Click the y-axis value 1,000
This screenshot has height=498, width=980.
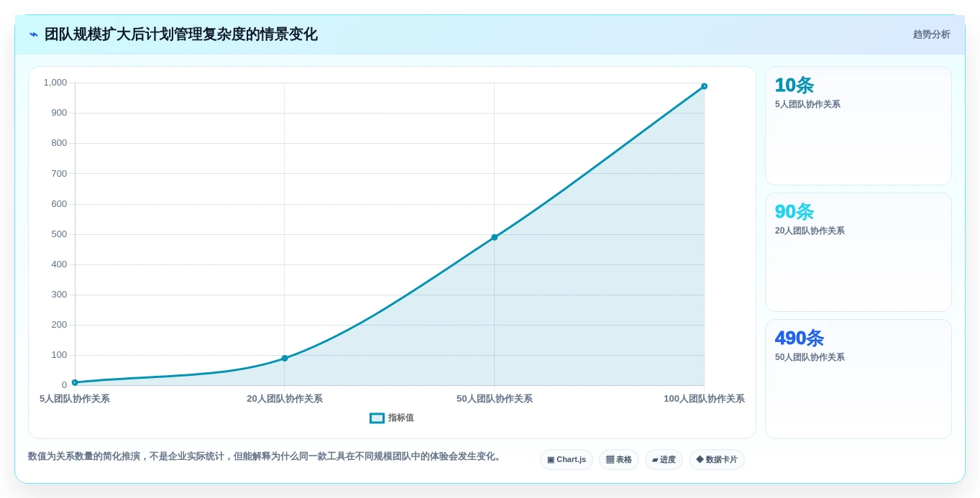(x=55, y=83)
